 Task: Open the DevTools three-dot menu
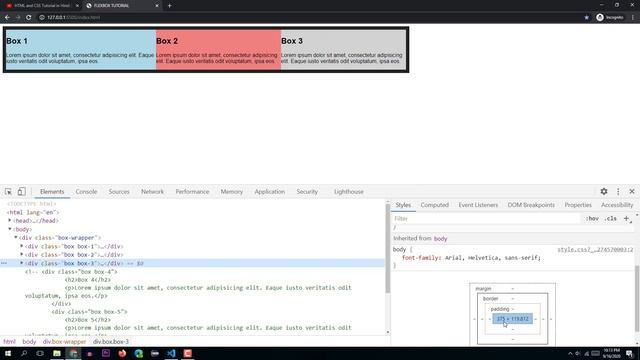point(618,191)
